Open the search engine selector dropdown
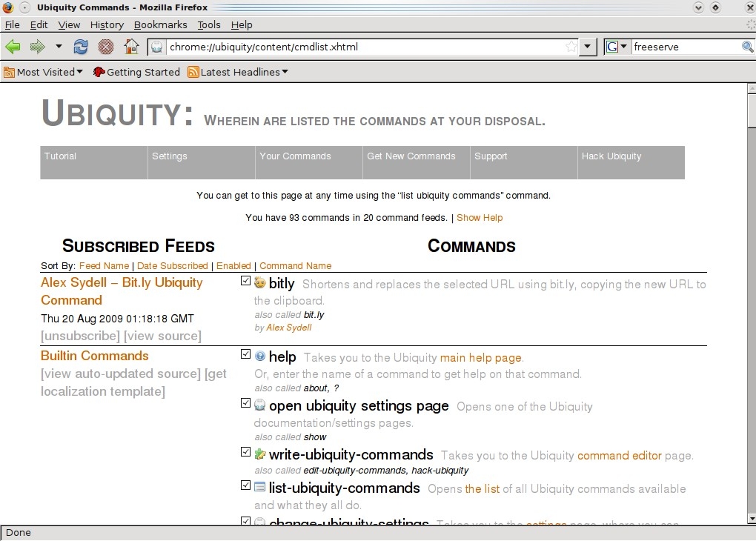Viewport: 756px width, 541px height. 623,47
